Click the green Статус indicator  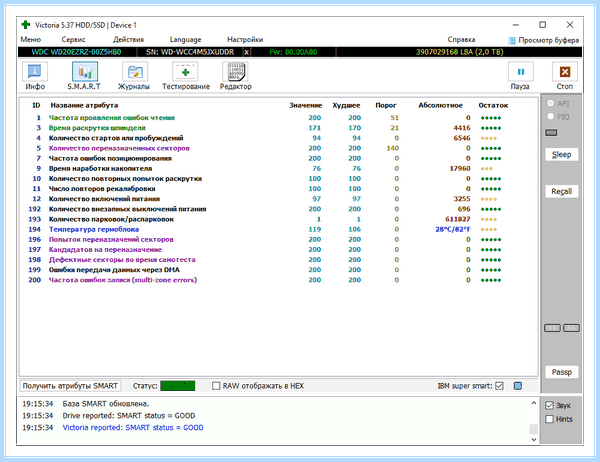coord(178,386)
